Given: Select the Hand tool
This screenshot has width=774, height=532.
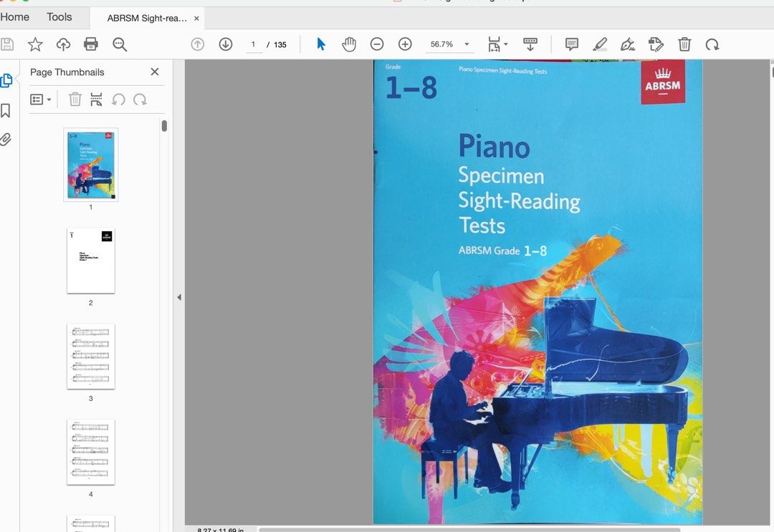Looking at the screenshot, I should coord(349,44).
